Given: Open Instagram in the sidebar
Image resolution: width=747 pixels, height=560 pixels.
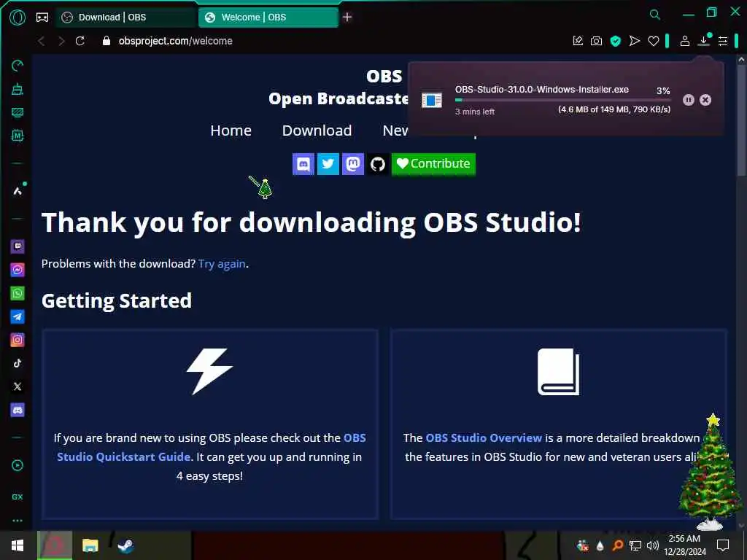Looking at the screenshot, I should click(18, 340).
